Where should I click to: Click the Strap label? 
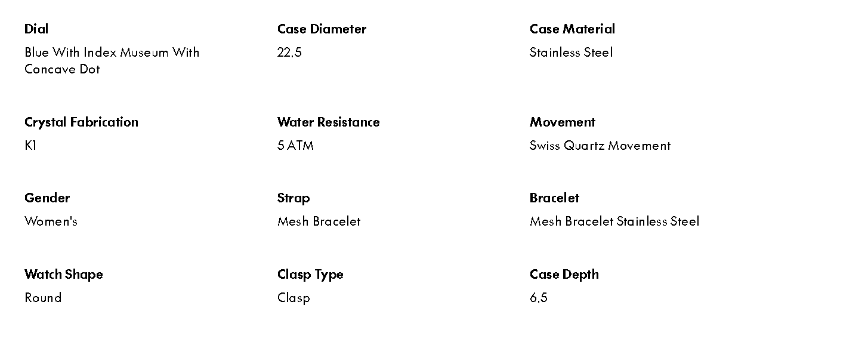[294, 198]
